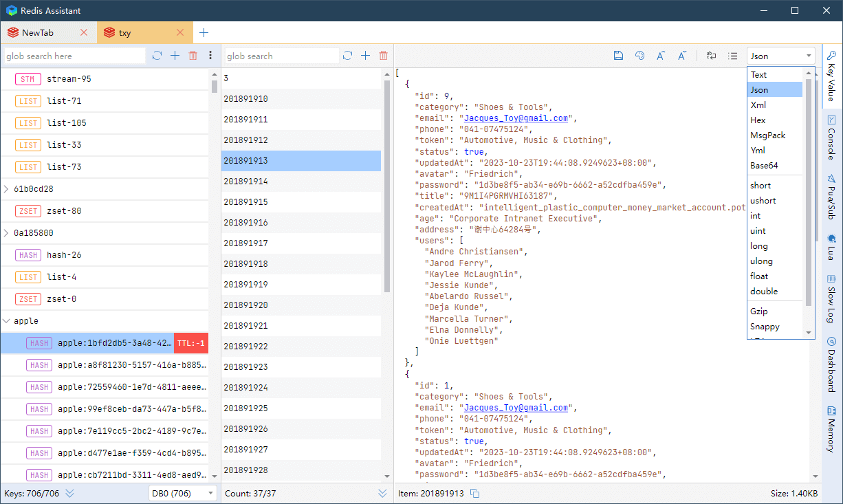Select the hash-26 key

(64, 255)
